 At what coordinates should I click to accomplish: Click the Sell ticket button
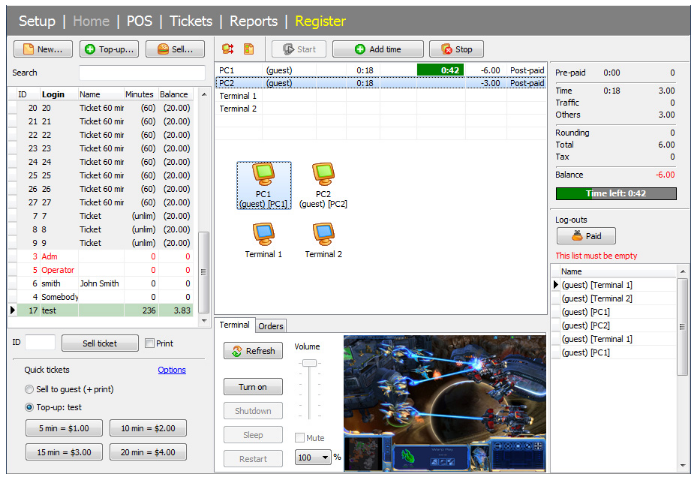[x=100, y=343]
